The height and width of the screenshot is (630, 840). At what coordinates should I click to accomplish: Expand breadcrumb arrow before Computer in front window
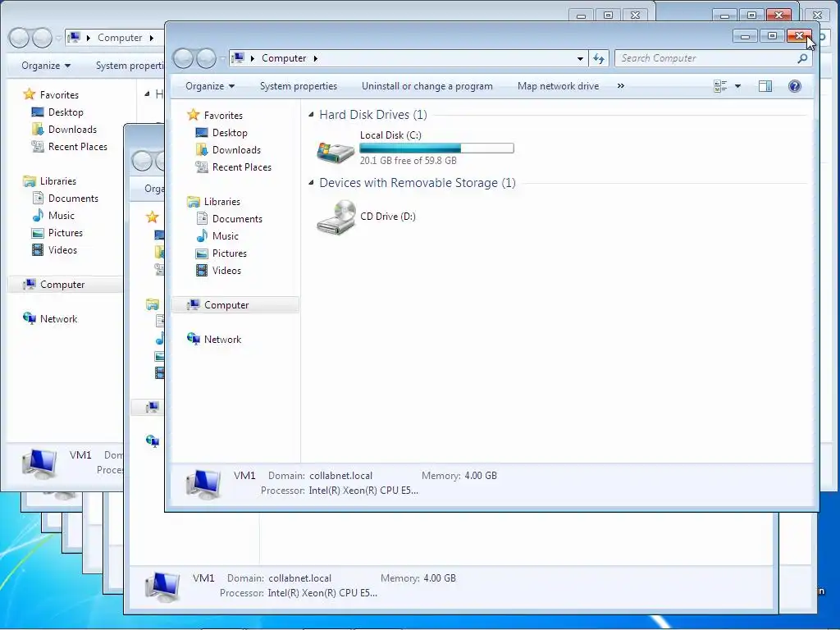point(253,58)
